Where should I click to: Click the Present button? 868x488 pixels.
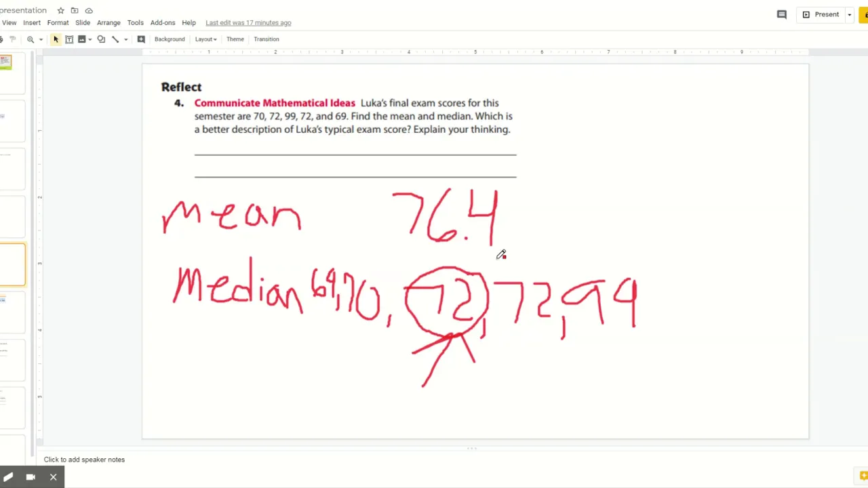821,14
